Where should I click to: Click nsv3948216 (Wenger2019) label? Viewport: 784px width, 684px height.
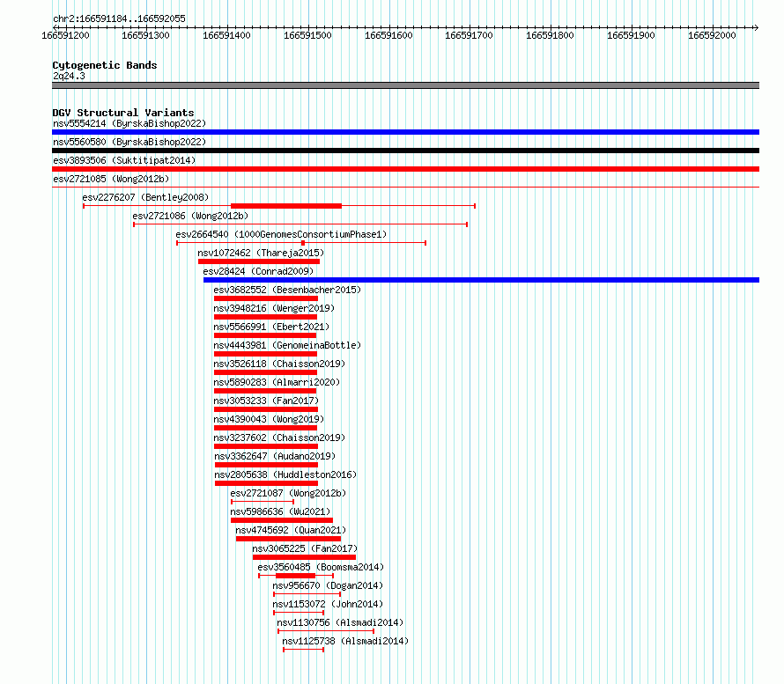coord(274,308)
